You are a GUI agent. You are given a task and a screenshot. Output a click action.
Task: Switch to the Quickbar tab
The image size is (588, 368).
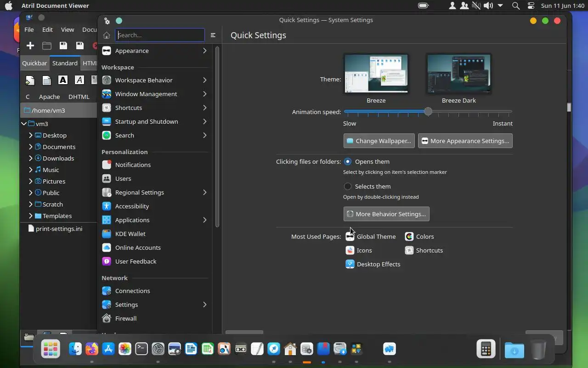click(x=34, y=63)
